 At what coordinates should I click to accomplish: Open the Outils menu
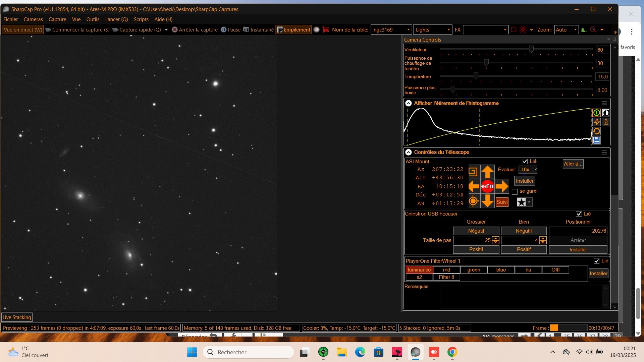point(93,19)
